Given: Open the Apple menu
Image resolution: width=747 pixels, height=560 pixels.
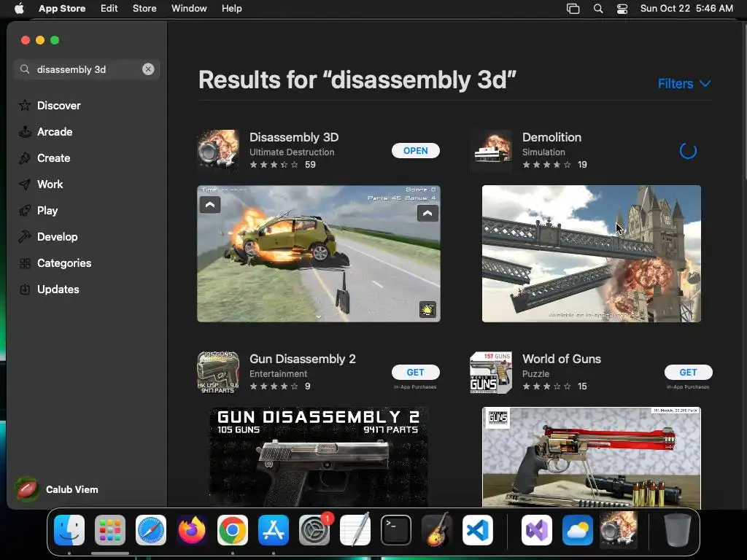Looking at the screenshot, I should tap(19, 8).
